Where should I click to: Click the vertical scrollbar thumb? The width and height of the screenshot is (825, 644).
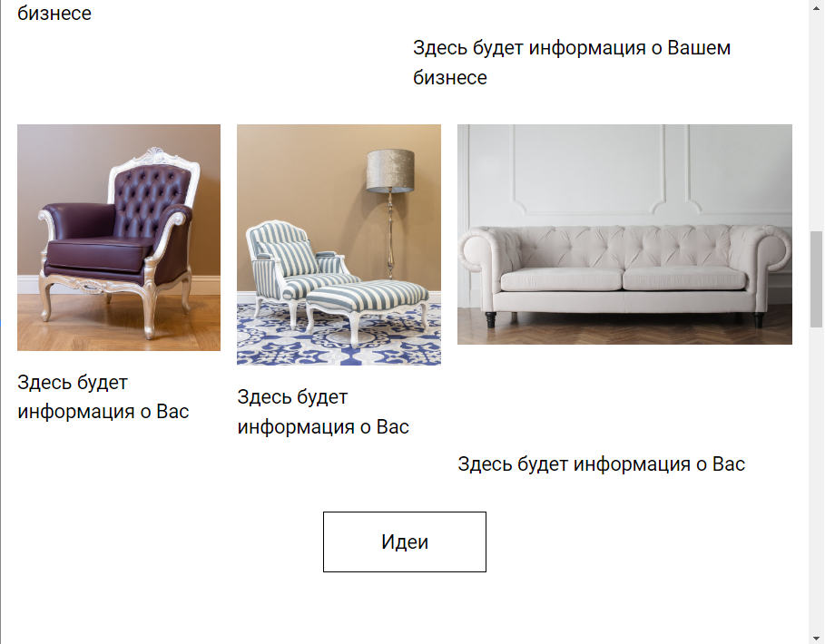[x=816, y=278]
